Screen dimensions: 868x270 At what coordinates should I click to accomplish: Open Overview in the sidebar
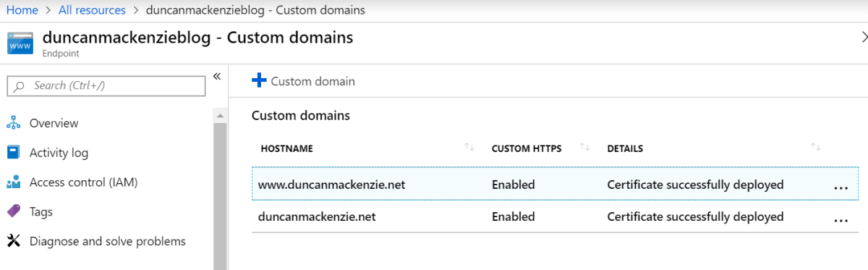pyautogui.click(x=54, y=123)
